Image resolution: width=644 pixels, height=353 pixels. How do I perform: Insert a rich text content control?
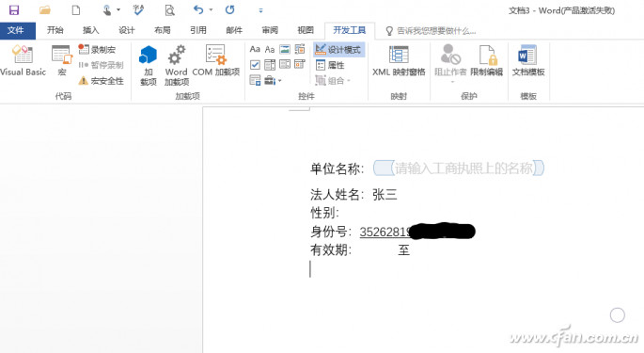[x=255, y=49]
